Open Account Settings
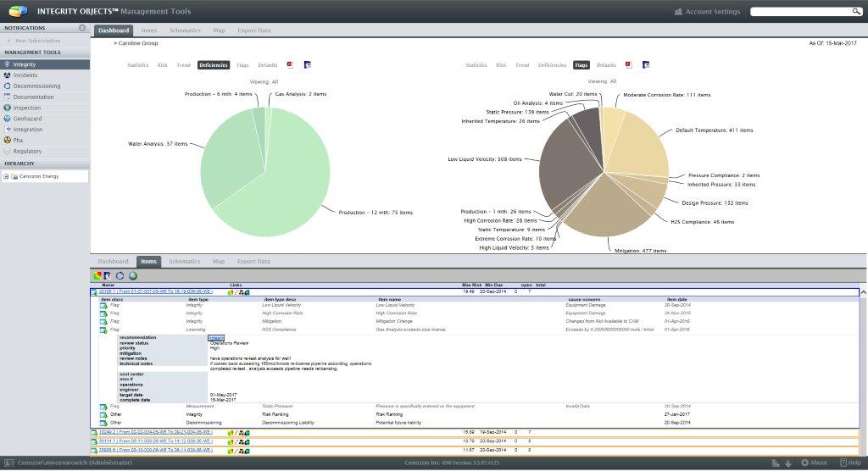 pos(708,12)
